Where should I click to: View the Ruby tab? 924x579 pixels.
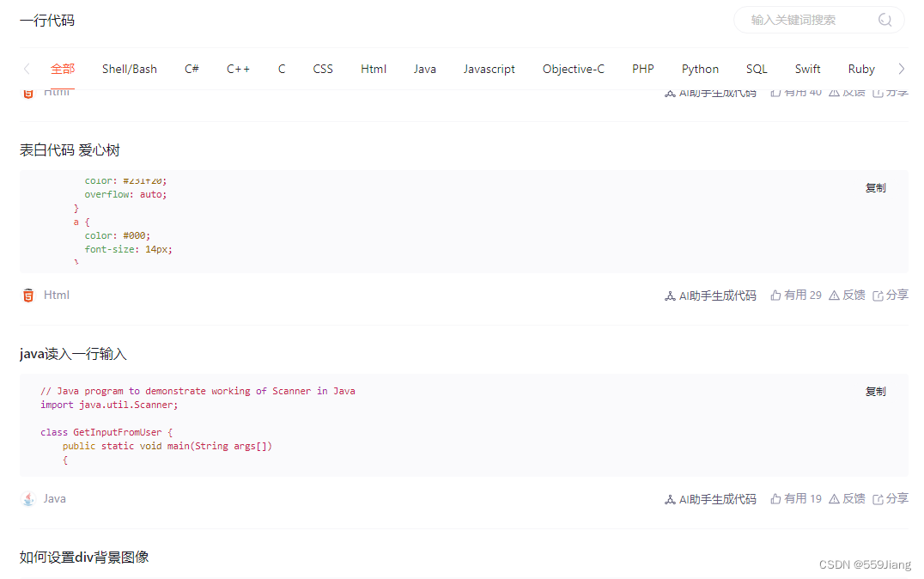[861, 69]
